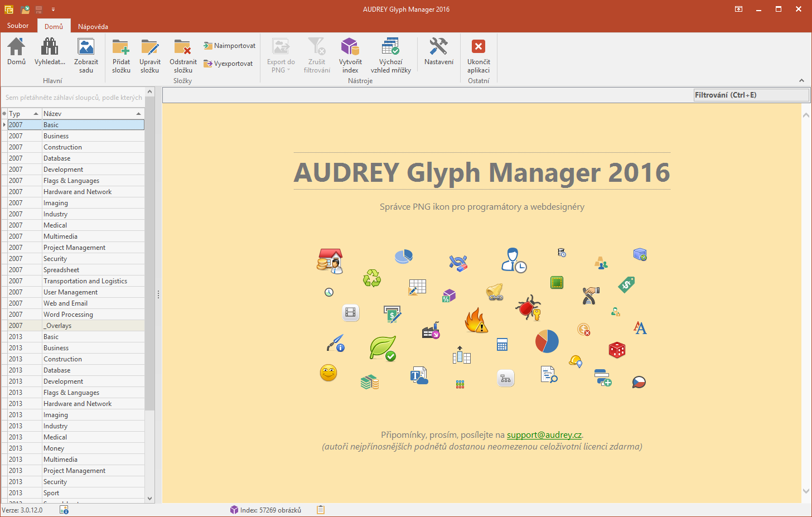The width and height of the screenshot is (812, 517).
Task: Sort list by Typ column header
Action: tap(22, 114)
